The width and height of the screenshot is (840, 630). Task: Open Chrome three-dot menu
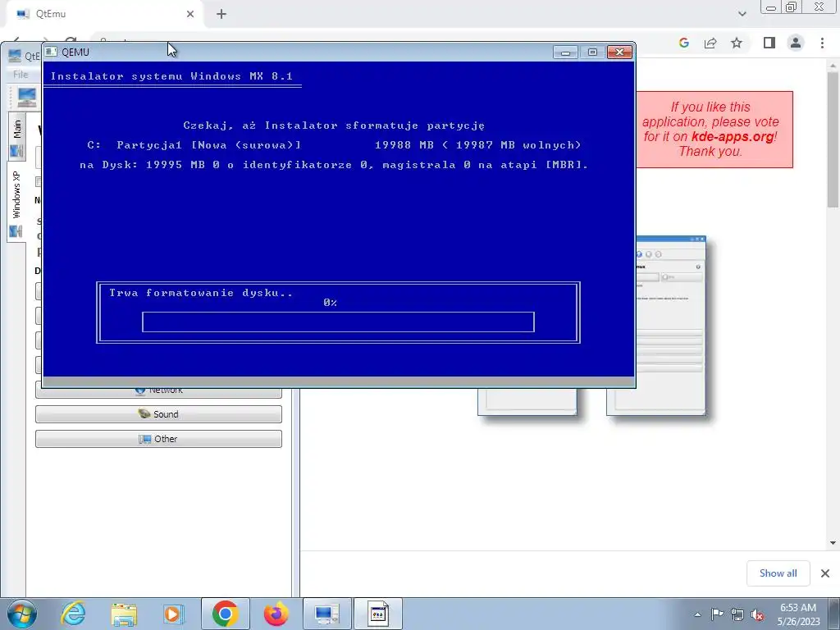(x=822, y=43)
